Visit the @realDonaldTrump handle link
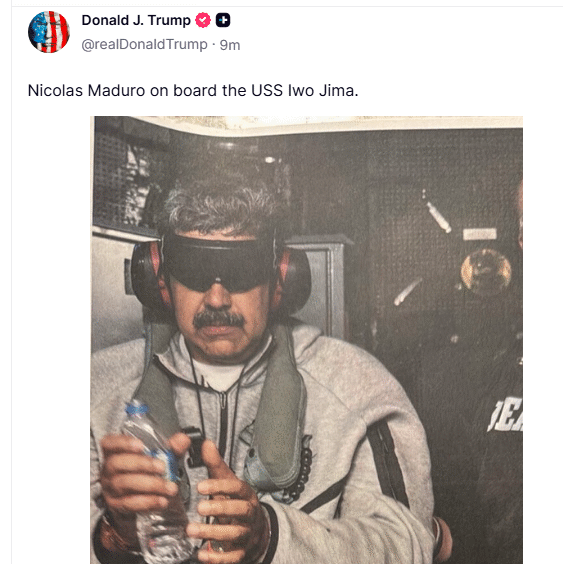Viewport: 563px width, 564px height. click(x=145, y=45)
